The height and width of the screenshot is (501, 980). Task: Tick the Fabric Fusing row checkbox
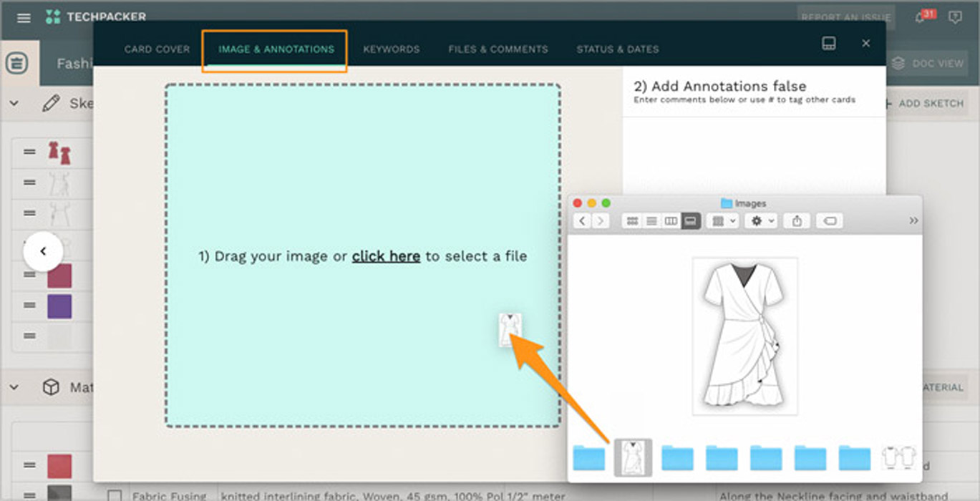[x=114, y=495]
